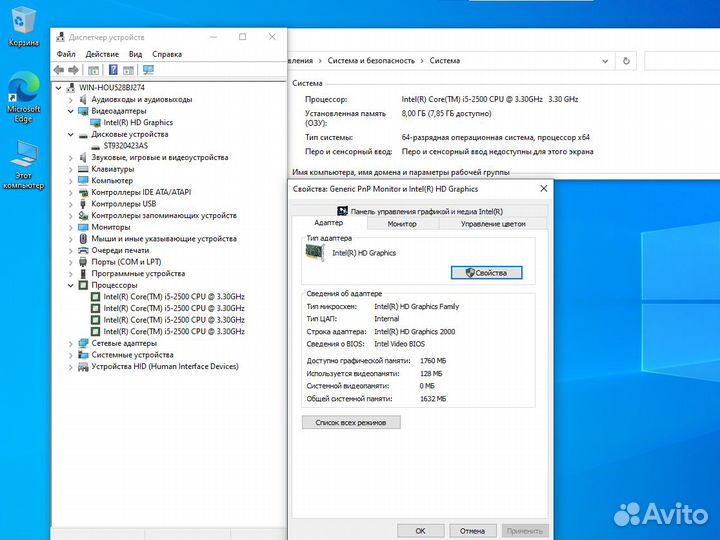
Task: Expand Контроллеры запоминающих устройств node
Action: pyautogui.click(x=71, y=215)
